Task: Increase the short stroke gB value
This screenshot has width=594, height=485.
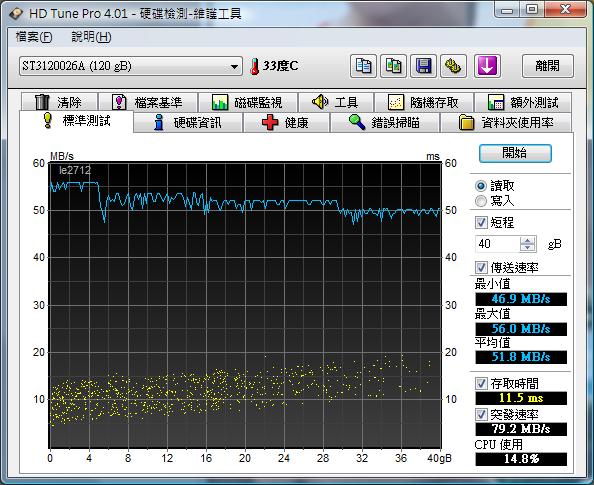Action: (527, 240)
